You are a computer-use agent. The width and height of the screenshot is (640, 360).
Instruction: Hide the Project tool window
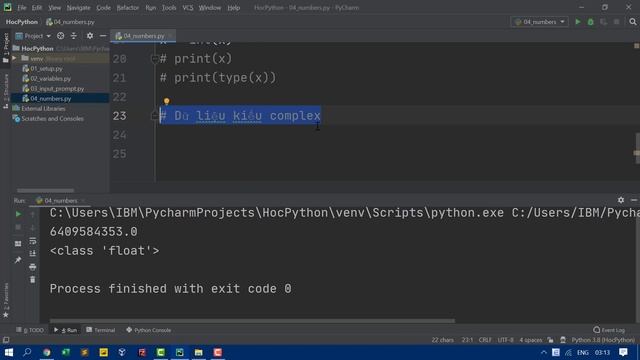[103, 36]
